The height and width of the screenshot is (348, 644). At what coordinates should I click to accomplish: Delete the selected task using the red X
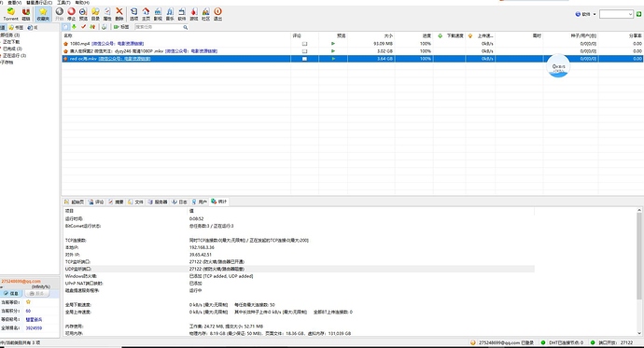pos(119,14)
